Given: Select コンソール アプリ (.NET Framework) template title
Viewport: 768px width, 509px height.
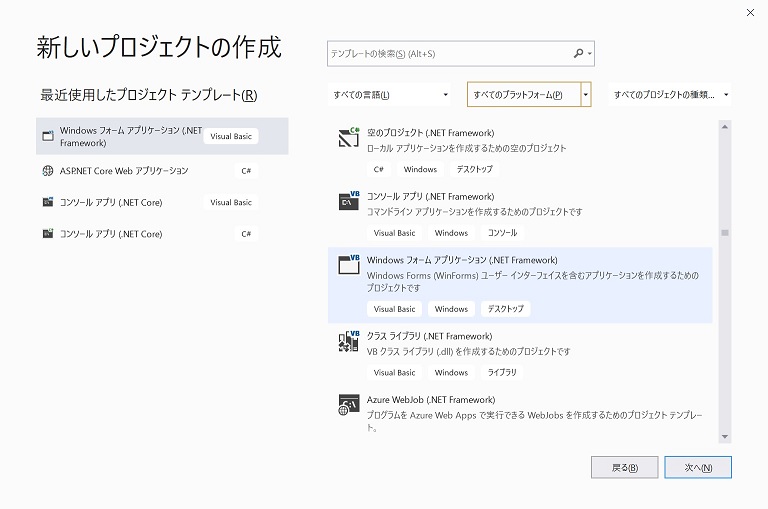Looking at the screenshot, I should pos(431,196).
